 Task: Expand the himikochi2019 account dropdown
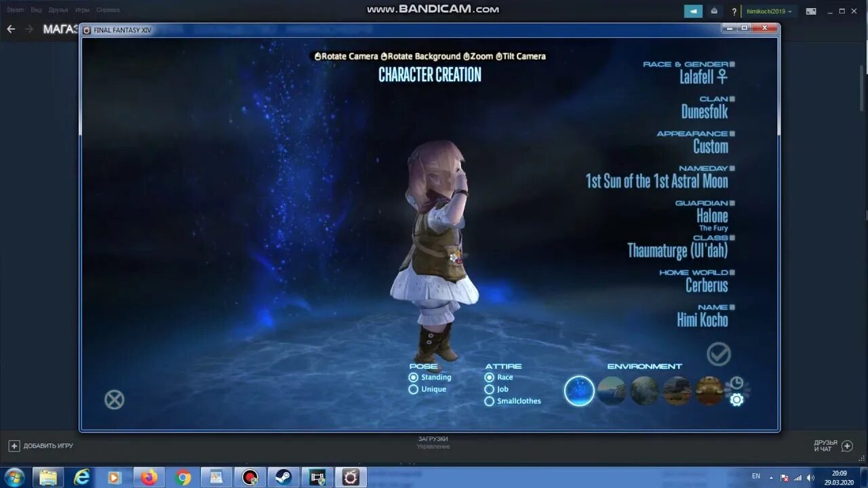769,12
